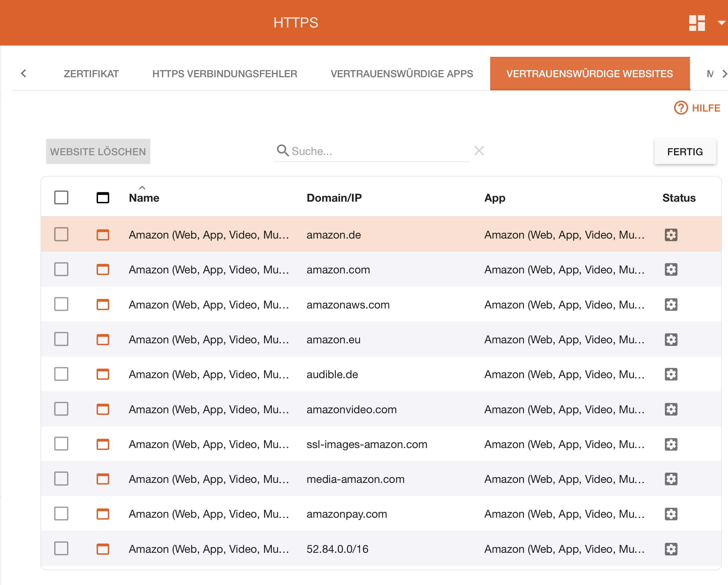Check the box for amazon.com row
The image size is (728, 585).
pyautogui.click(x=61, y=269)
